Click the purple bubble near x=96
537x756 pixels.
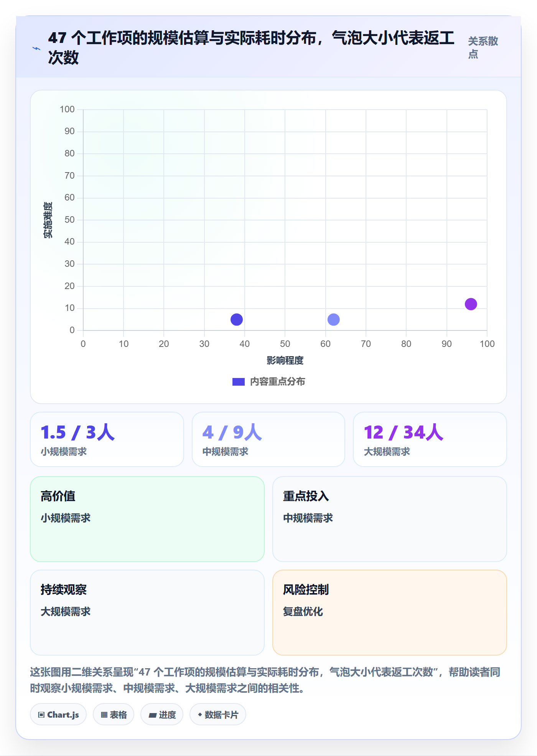(x=471, y=304)
